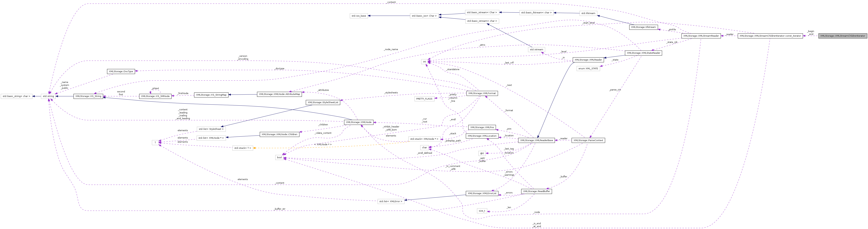Screen dimensions: 868x229
Task: Open the std::basic_ifstream< char > node
Action: [536, 13]
